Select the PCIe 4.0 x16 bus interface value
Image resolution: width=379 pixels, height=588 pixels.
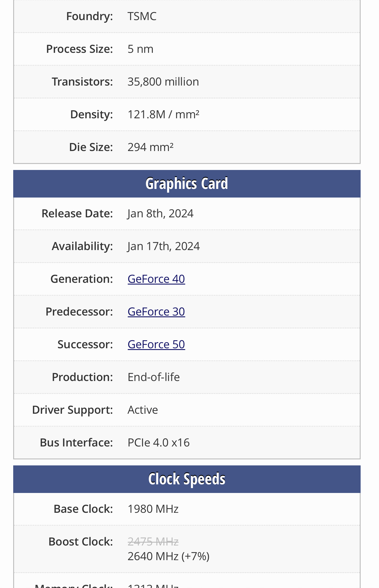[x=158, y=442]
